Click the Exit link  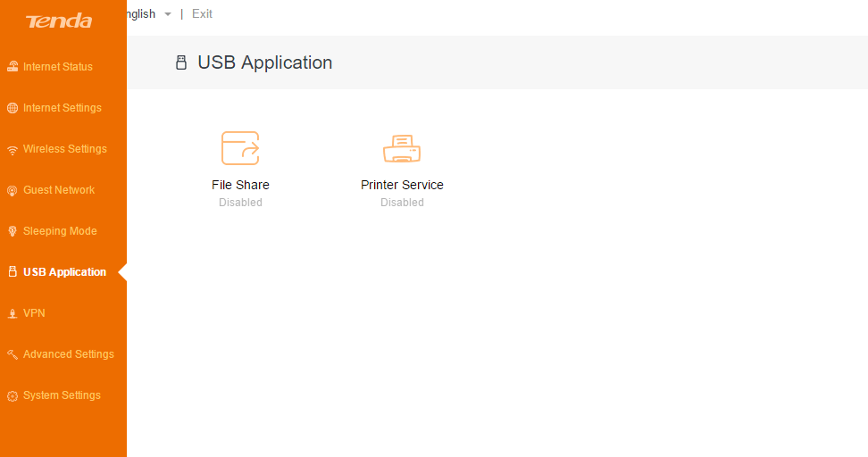coord(202,14)
